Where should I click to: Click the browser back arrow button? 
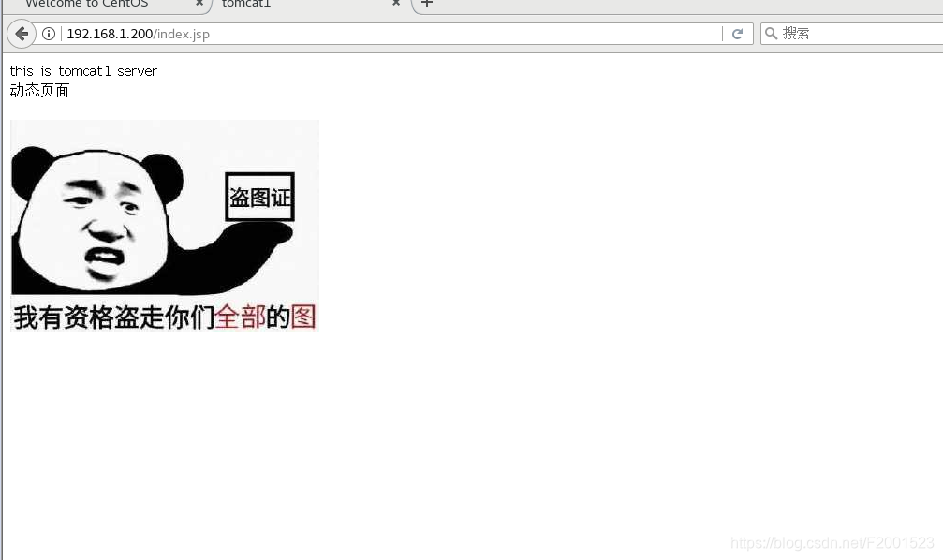click(x=21, y=34)
